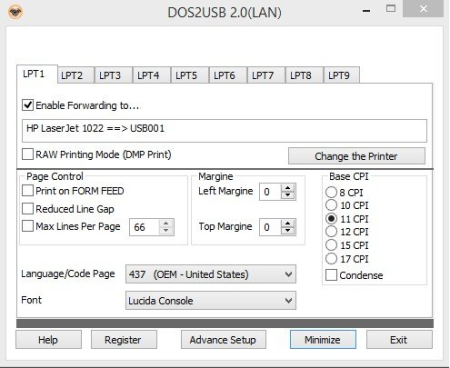Viewport: 450px width, 368px height.
Task: Choose the 11 CPI radio option
Action: 331,219
